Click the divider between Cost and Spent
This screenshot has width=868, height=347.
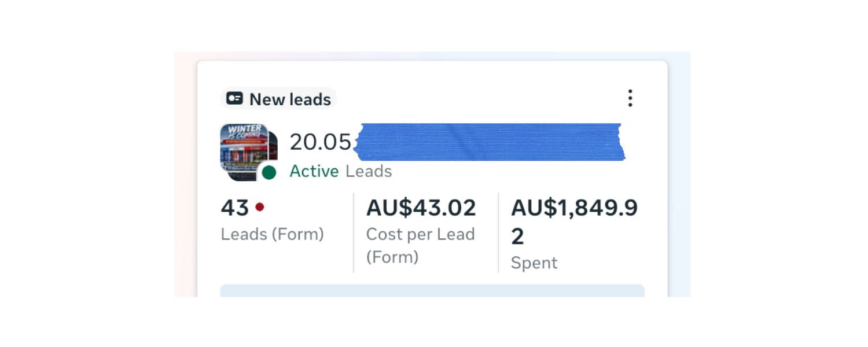(x=498, y=232)
